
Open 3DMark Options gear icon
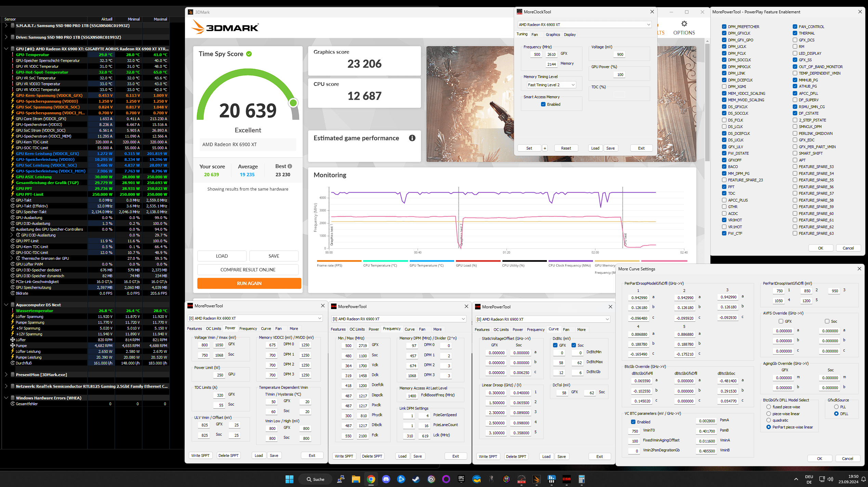click(684, 24)
